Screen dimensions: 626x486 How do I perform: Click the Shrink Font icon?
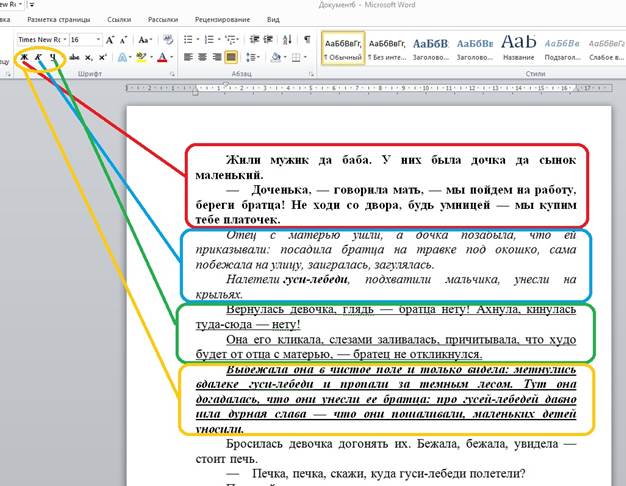[123, 40]
